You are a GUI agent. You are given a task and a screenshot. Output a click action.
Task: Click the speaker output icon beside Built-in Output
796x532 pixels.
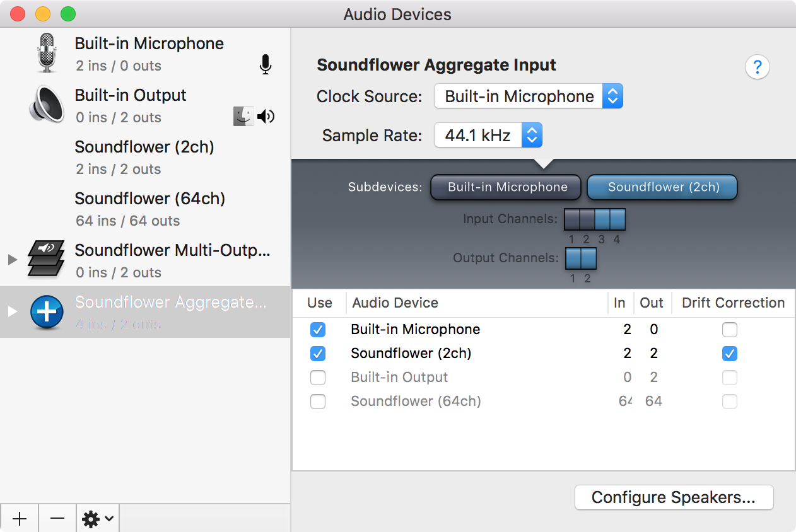click(x=266, y=116)
